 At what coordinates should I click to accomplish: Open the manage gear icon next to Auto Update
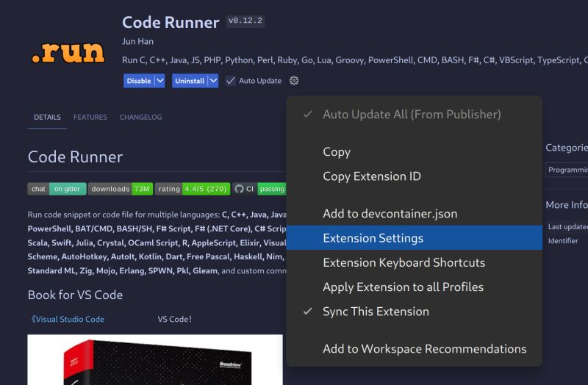(294, 81)
